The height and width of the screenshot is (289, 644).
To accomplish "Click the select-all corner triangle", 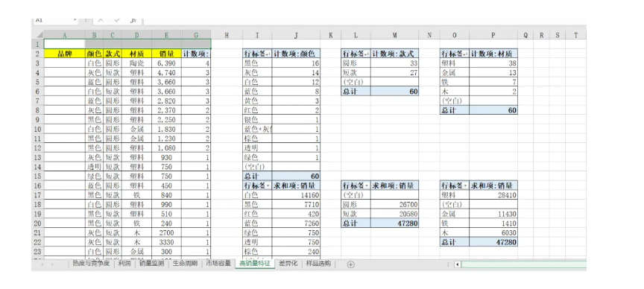I will point(40,35).
